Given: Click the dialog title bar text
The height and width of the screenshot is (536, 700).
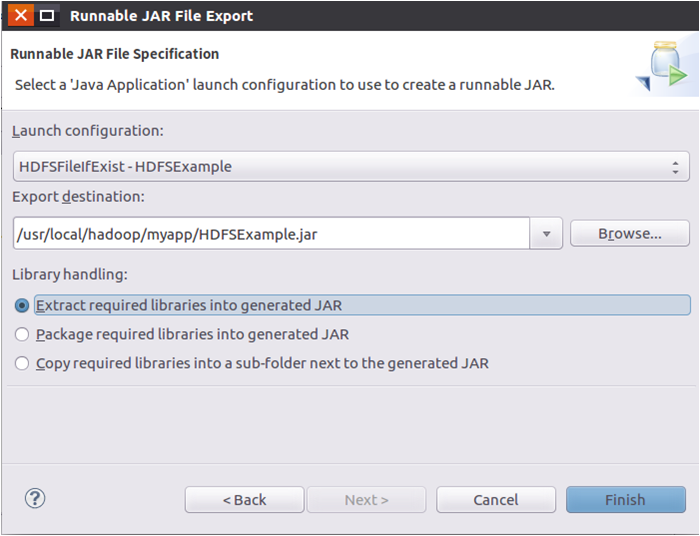Looking at the screenshot, I should (161, 16).
